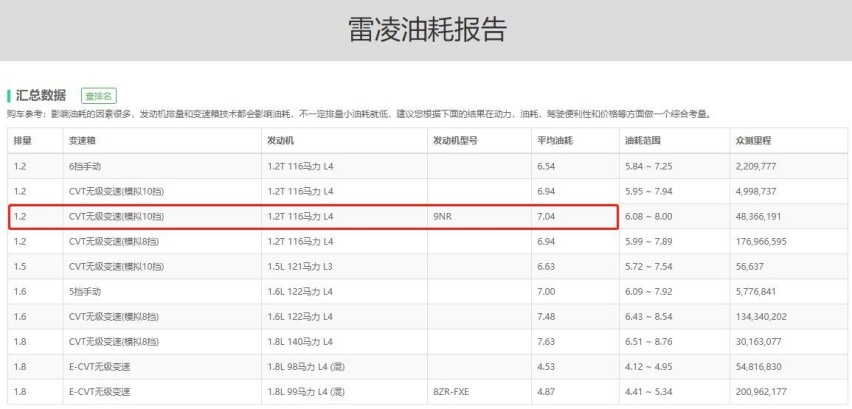The width and height of the screenshot is (852, 409).
Task: Click CVT无级变速(模拟8挡) in the 7.48 row
Action: point(114,317)
